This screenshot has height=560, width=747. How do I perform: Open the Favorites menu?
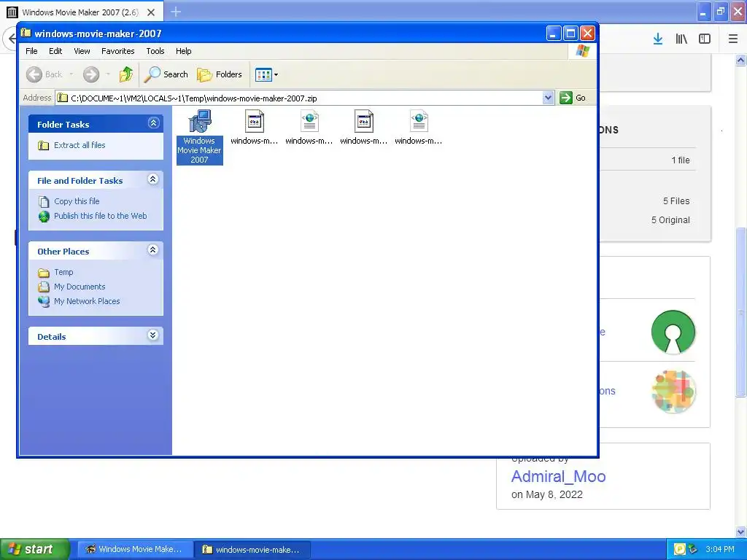[117, 51]
